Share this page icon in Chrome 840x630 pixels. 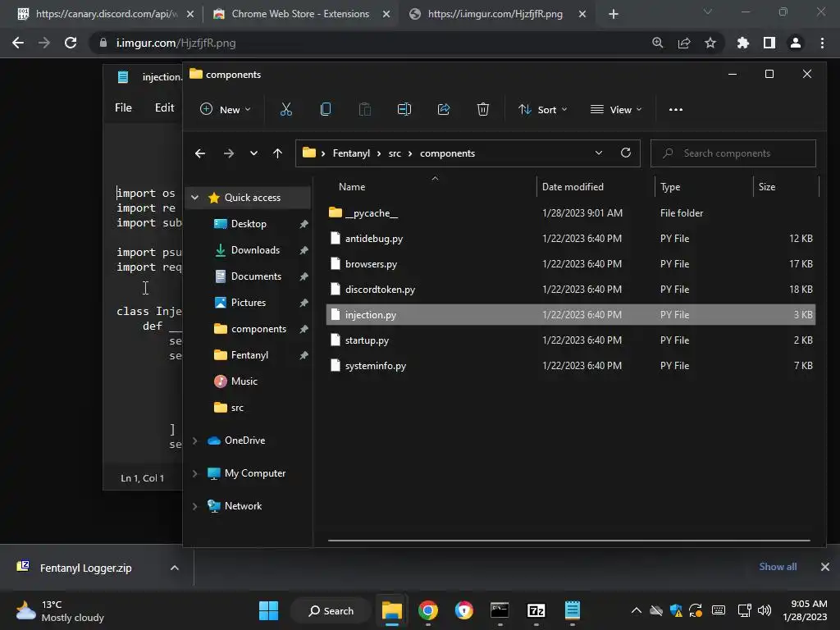683,43
